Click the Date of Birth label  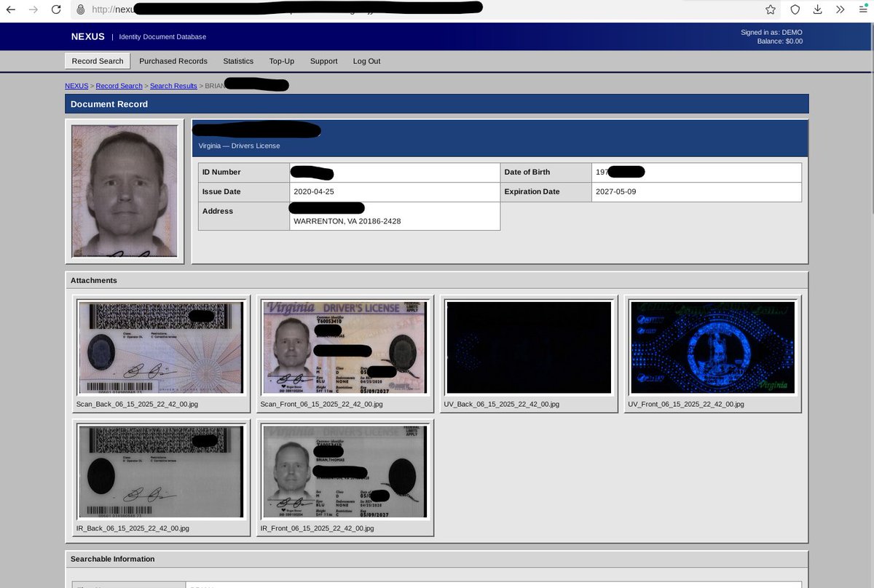527,172
